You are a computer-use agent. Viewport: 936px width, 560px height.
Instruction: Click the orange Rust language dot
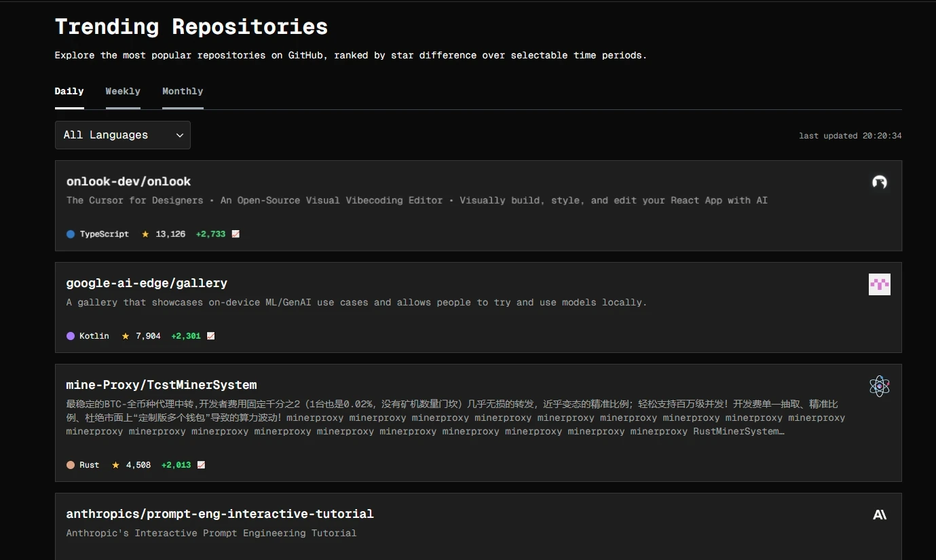point(71,465)
